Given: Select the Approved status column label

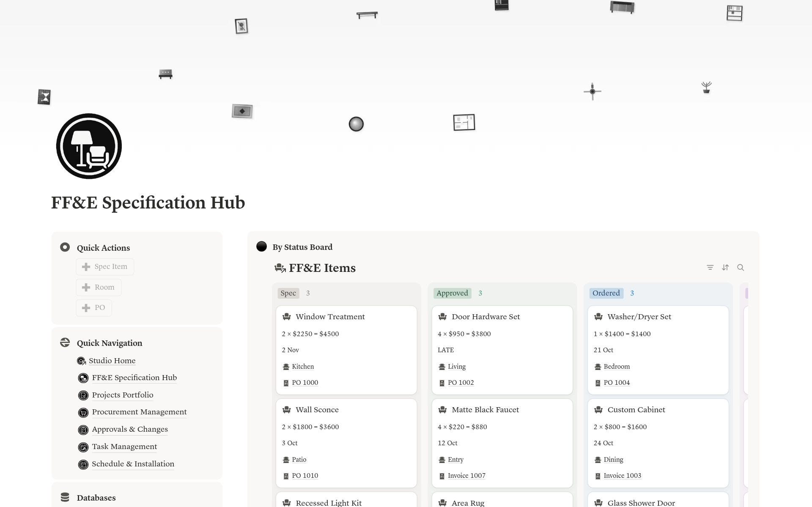Looking at the screenshot, I should click(452, 293).
